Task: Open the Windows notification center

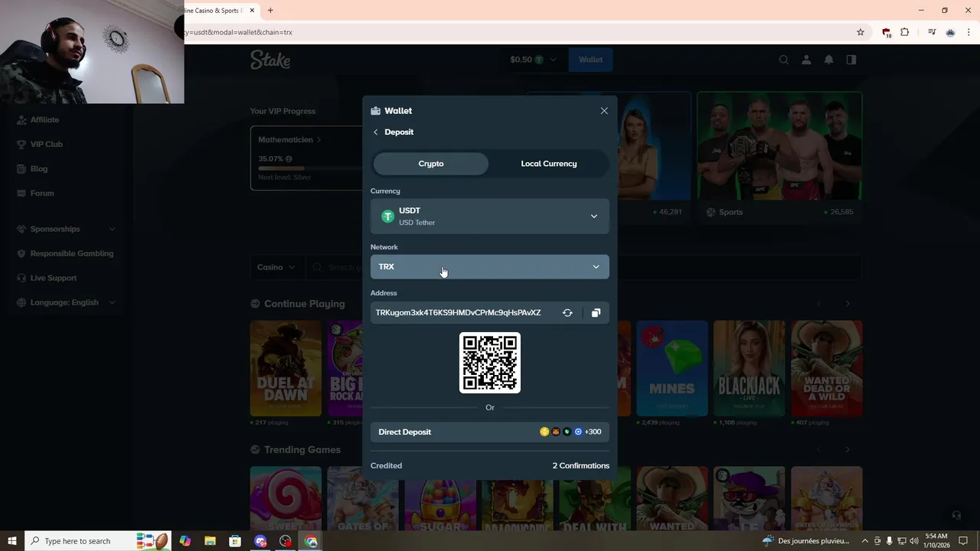Action: (x=964, y=541)
